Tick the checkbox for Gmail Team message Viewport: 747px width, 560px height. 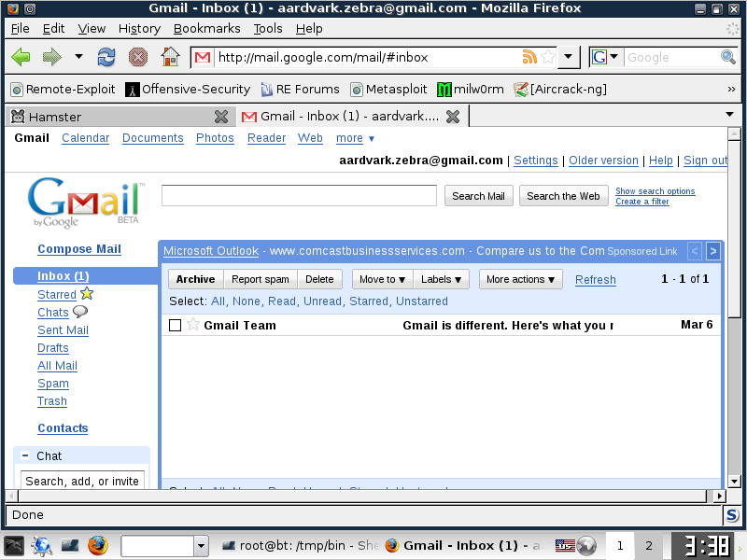click(175, 325)
